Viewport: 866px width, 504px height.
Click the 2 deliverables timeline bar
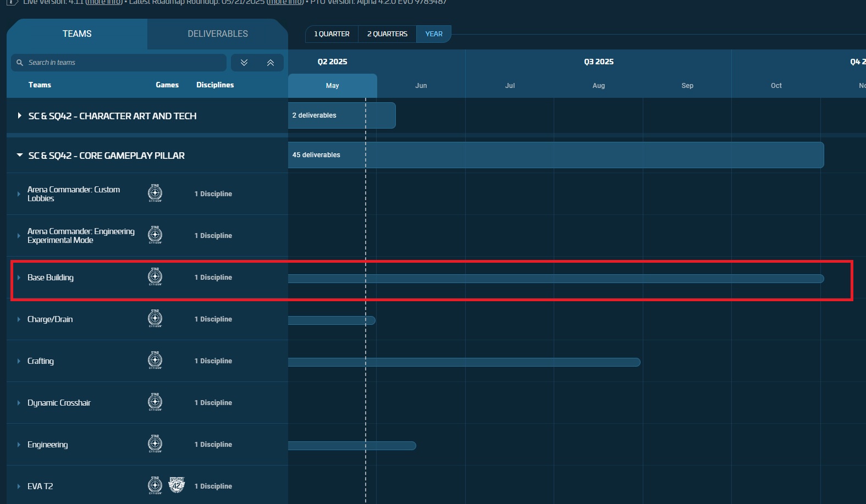[341, 115]
